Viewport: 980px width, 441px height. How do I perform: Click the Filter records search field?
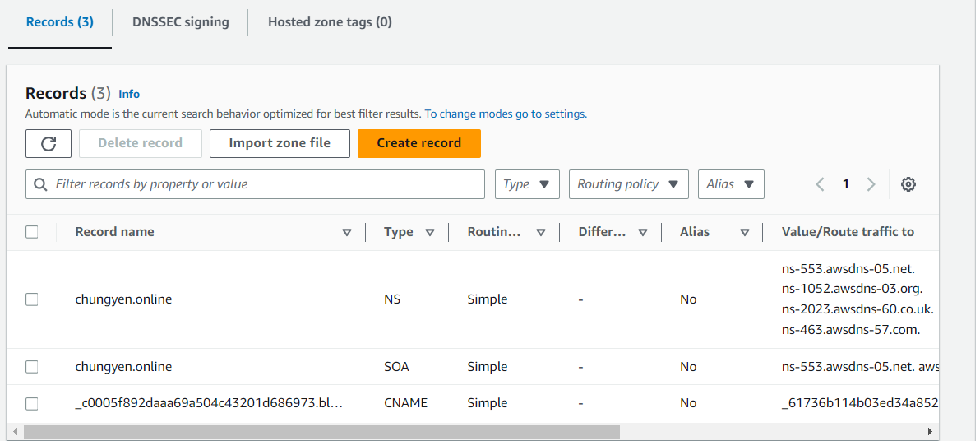[255, 184]
